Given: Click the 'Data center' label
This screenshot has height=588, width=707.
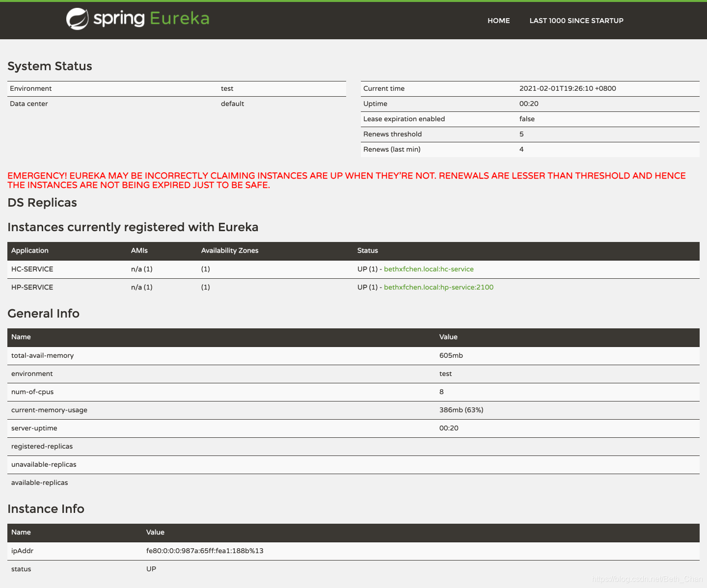Looking at the screenshot, I should [x=29, y=104].
